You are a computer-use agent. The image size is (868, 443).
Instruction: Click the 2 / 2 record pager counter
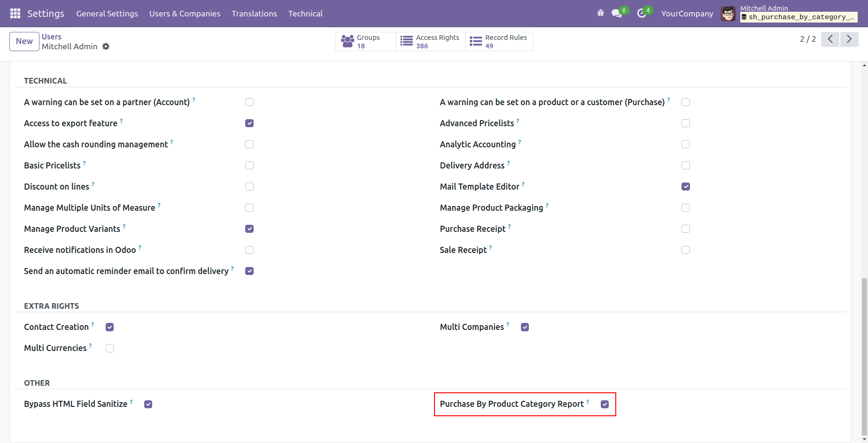point(808,39)
